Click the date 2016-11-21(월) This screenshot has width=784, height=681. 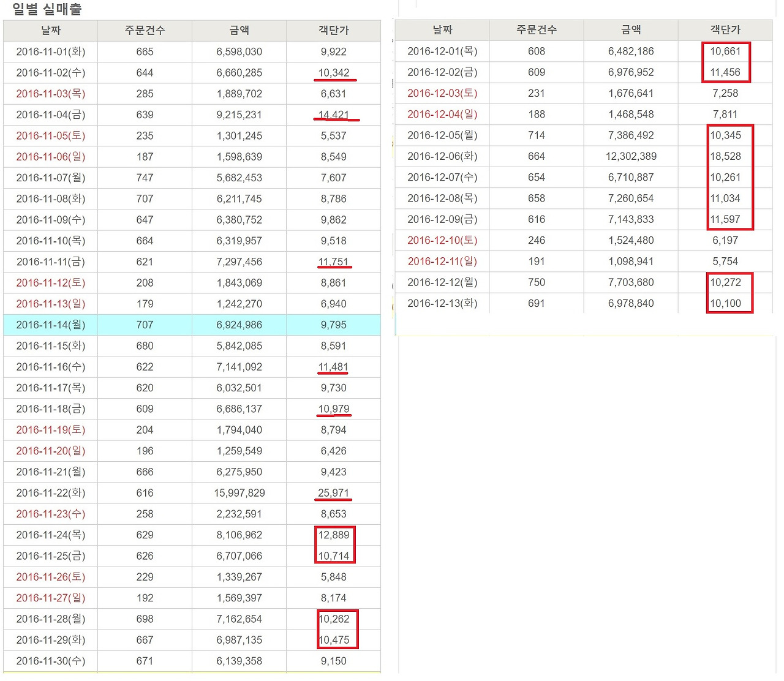[51, 472]
